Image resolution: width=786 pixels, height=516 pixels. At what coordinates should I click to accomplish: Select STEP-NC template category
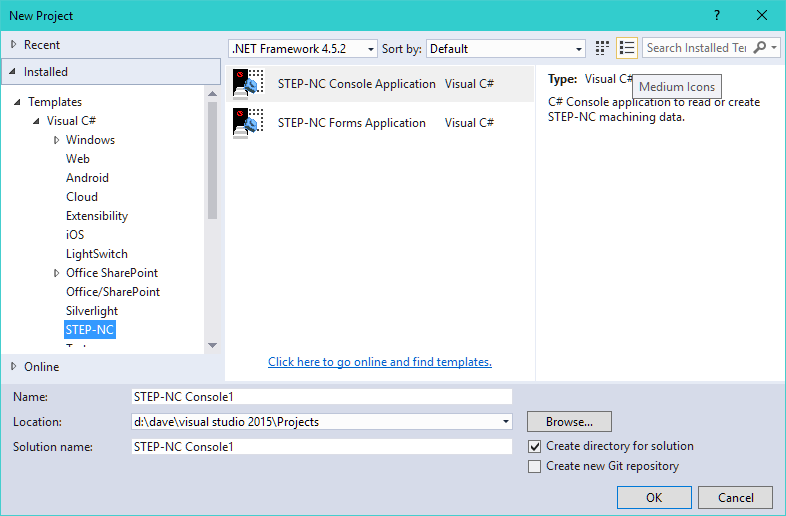(90, 330)
